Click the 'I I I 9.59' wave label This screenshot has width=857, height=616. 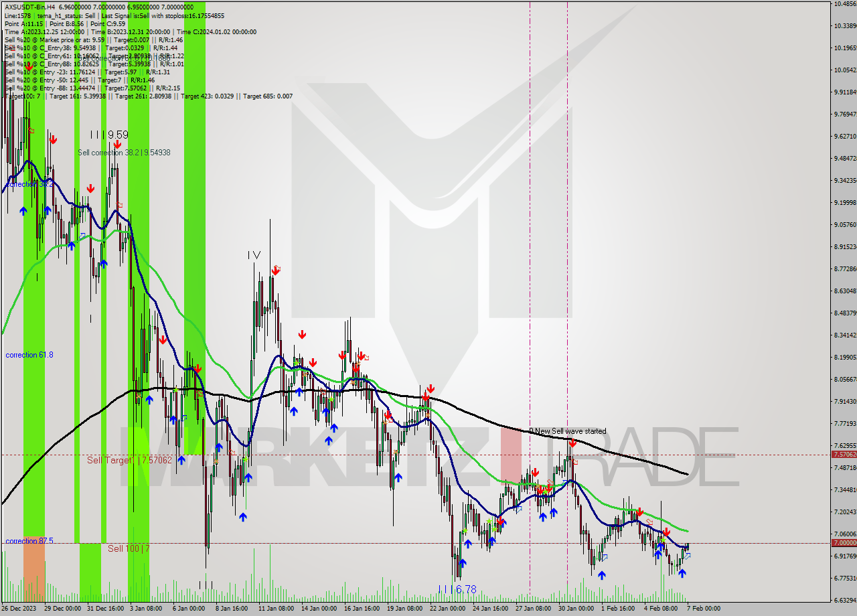pos(109,134)
